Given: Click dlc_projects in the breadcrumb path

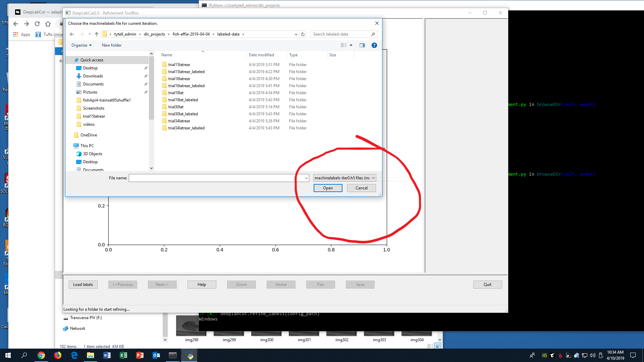Looking at the screenshot, I should pos(155,34).
